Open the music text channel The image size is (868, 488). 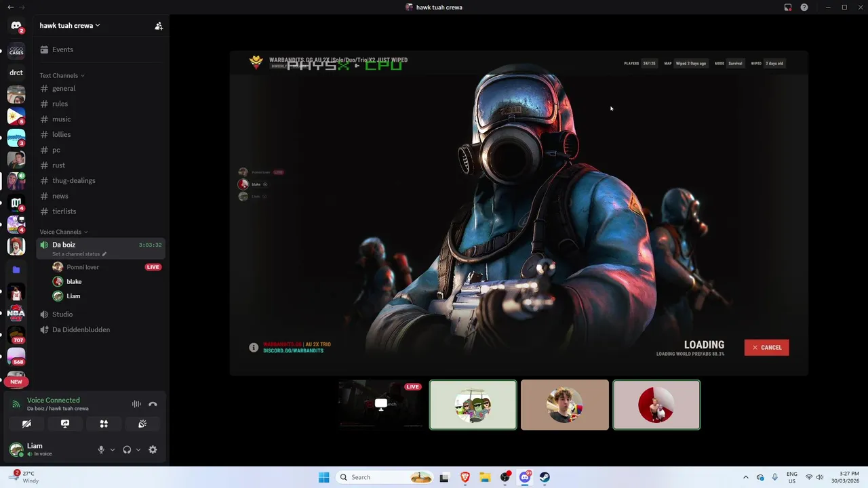click(x=100, y=119)
